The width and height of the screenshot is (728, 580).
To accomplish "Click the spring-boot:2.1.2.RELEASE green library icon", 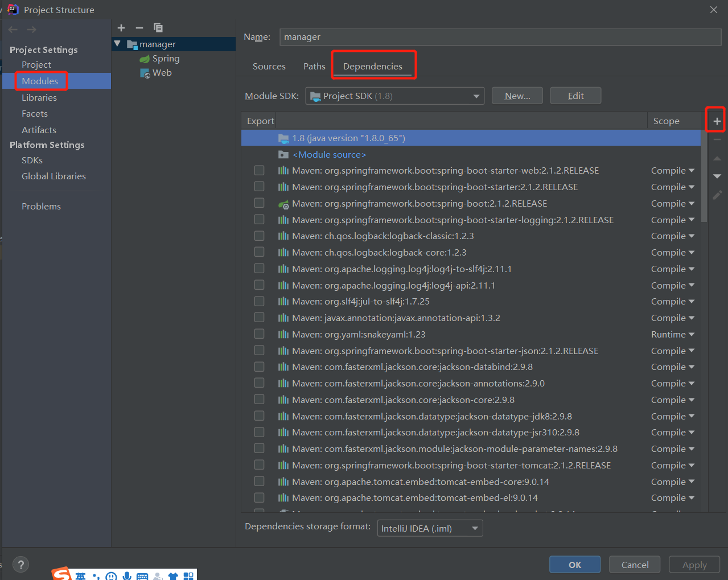I will [283, 204].
